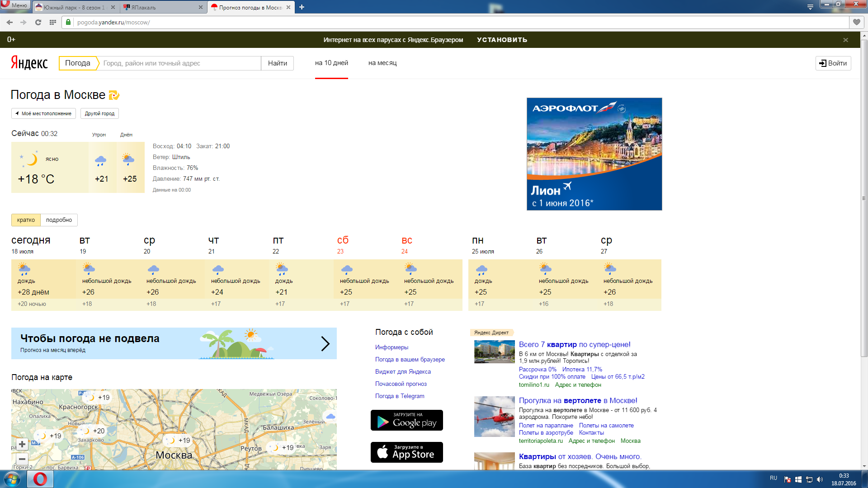Open the Информеры link
The image size is (868, 488).
pos(392,347)
